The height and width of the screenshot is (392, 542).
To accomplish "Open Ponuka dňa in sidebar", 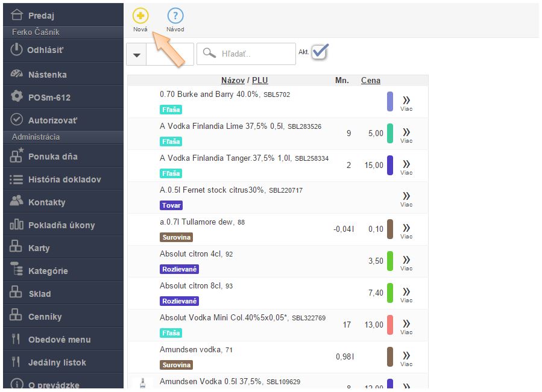I will click(52, 157).
